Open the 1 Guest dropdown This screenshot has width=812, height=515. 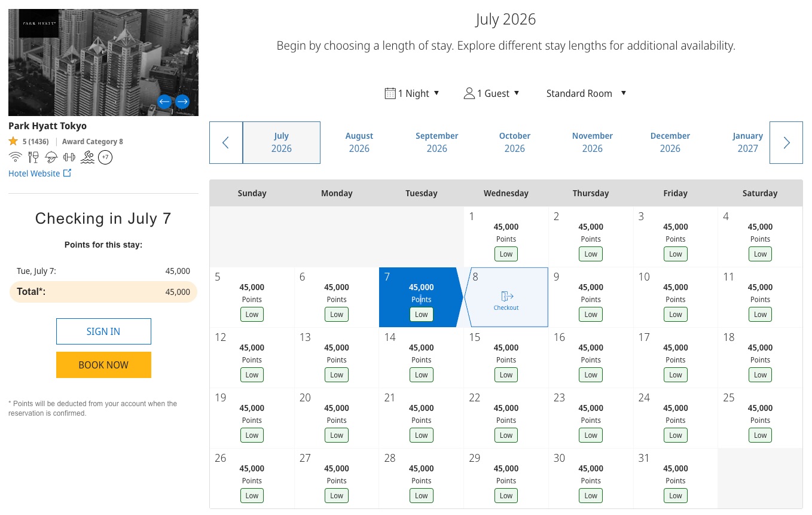(492, 93)
